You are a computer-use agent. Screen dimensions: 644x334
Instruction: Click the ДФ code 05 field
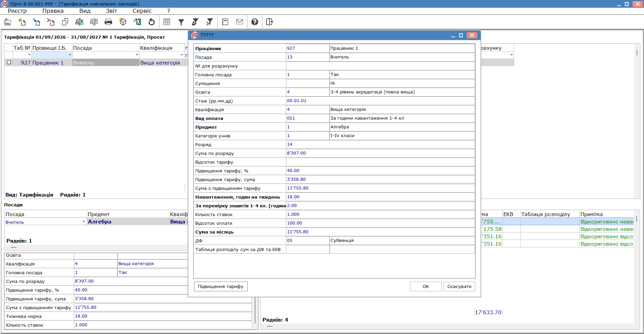point(307,241)
